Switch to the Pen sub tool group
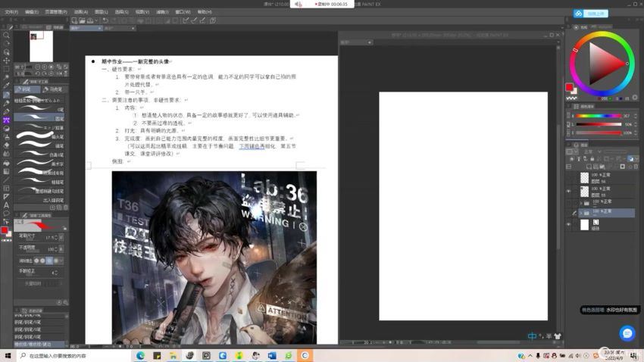 point(27,89)
